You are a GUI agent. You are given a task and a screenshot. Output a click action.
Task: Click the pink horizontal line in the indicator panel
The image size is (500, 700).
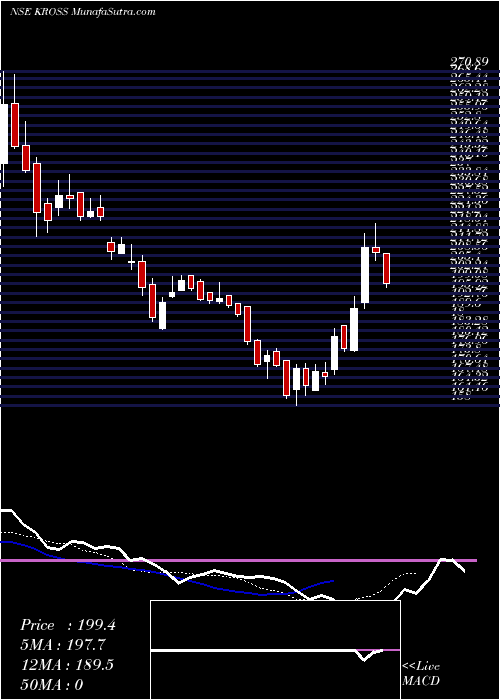pos(238,560)
